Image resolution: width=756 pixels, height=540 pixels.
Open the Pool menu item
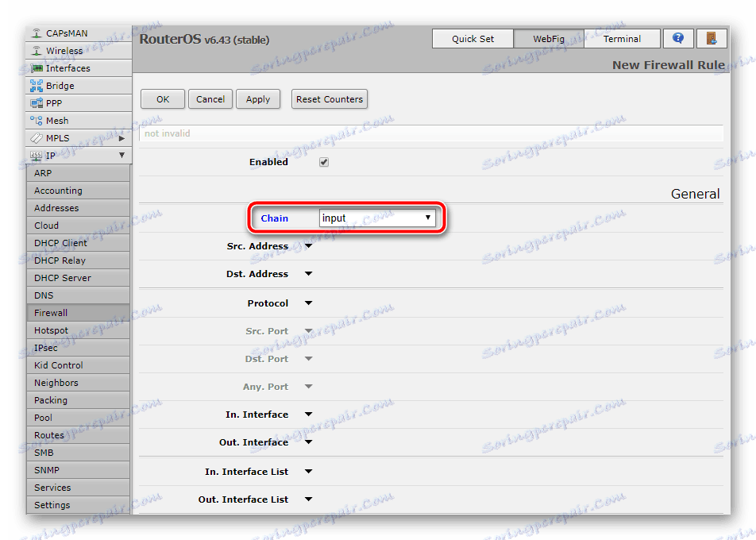[x=78, y=418]
